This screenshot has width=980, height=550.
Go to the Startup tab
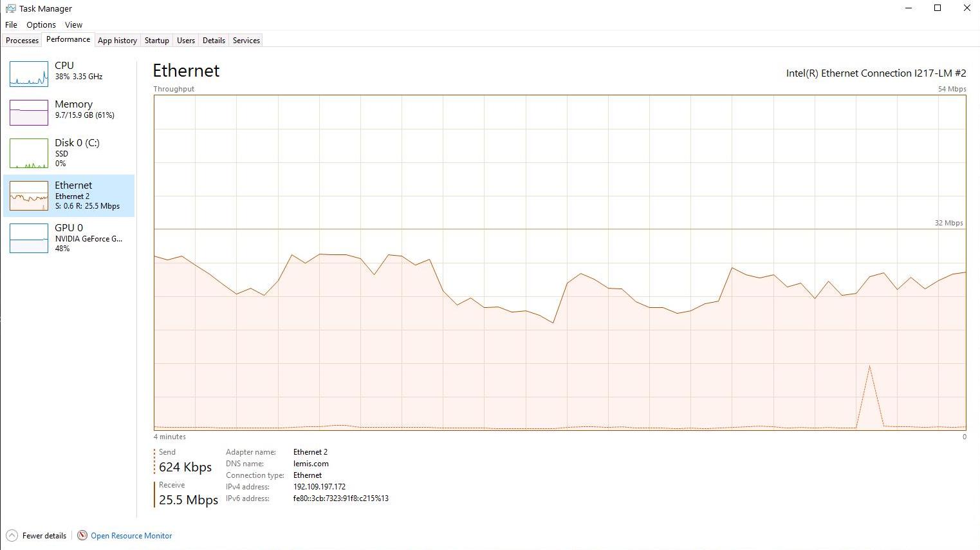(156, 40)
